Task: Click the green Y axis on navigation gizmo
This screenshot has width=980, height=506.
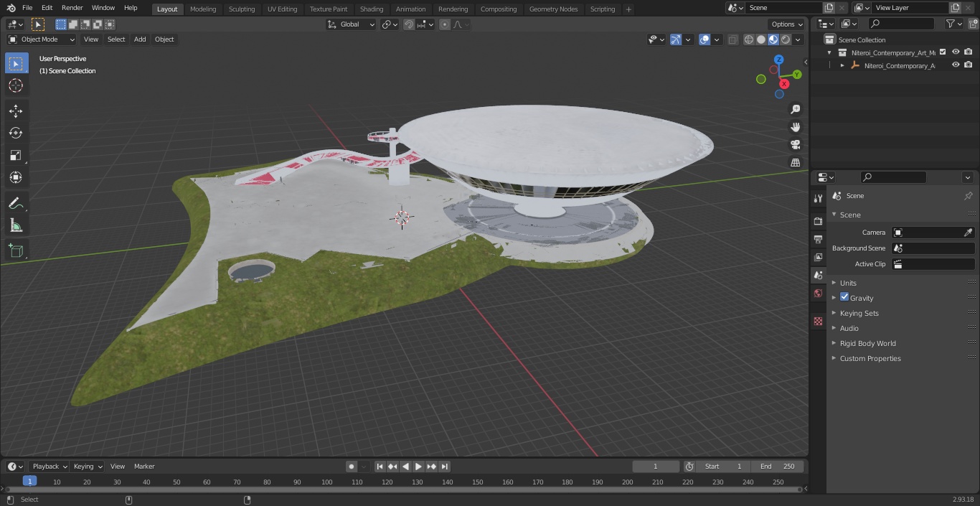Action: pos(797,74)
